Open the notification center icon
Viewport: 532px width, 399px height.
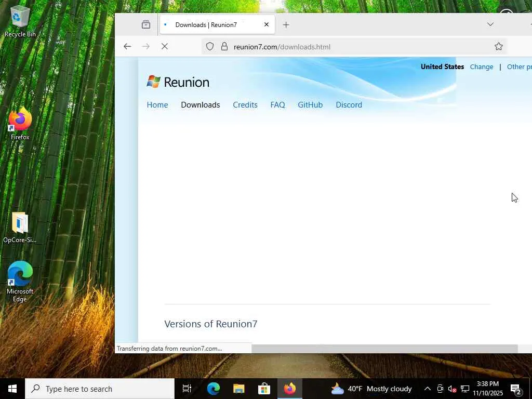coord(516,389)
